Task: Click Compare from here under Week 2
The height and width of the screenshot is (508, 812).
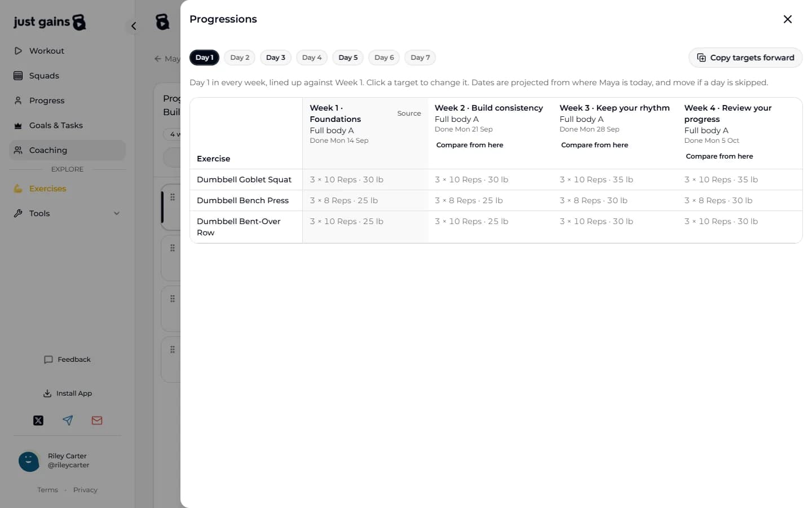Action: click(470, 145)
